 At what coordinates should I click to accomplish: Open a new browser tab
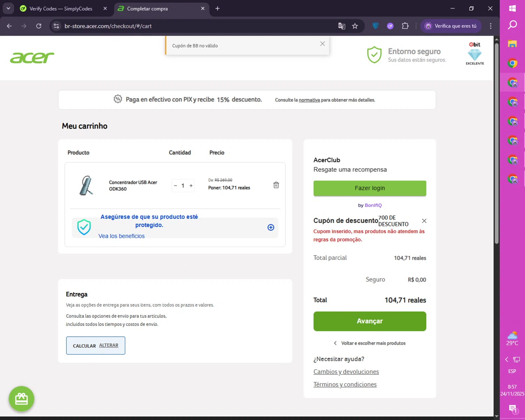click(x=217, y=9)
